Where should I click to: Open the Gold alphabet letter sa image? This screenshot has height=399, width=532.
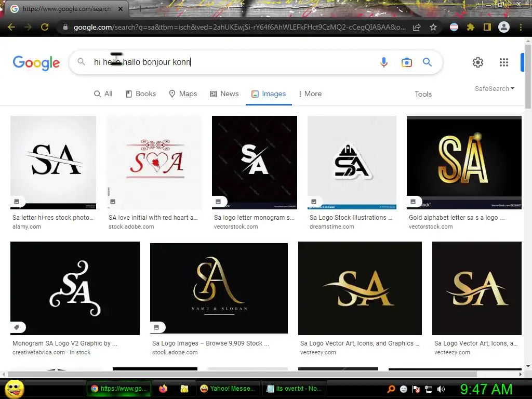464,163
